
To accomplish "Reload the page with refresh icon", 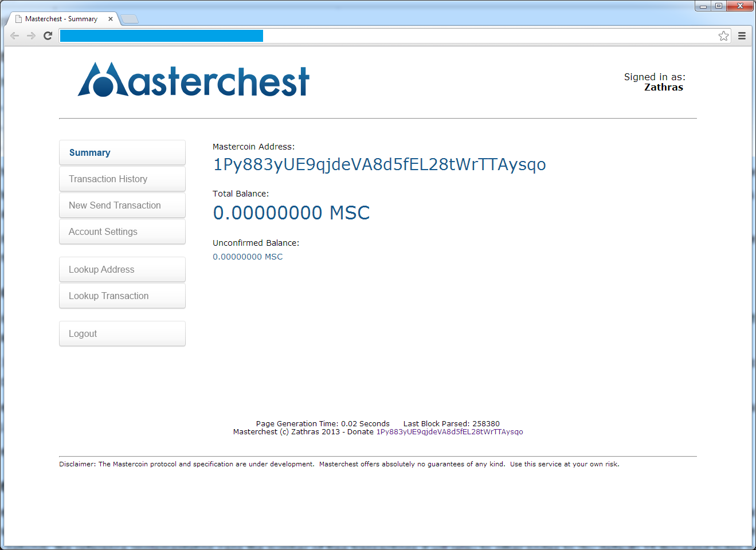I will coord(48,36).
